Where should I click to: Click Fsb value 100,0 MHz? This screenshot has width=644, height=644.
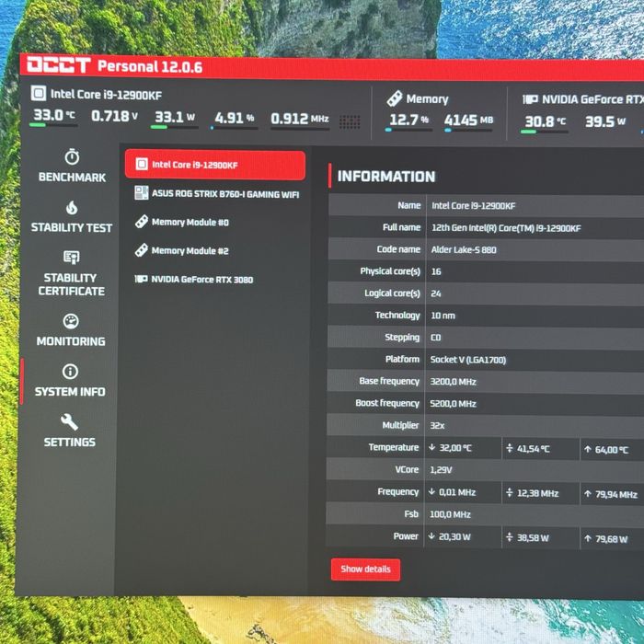pyautogui.click(x=450, y=514)
